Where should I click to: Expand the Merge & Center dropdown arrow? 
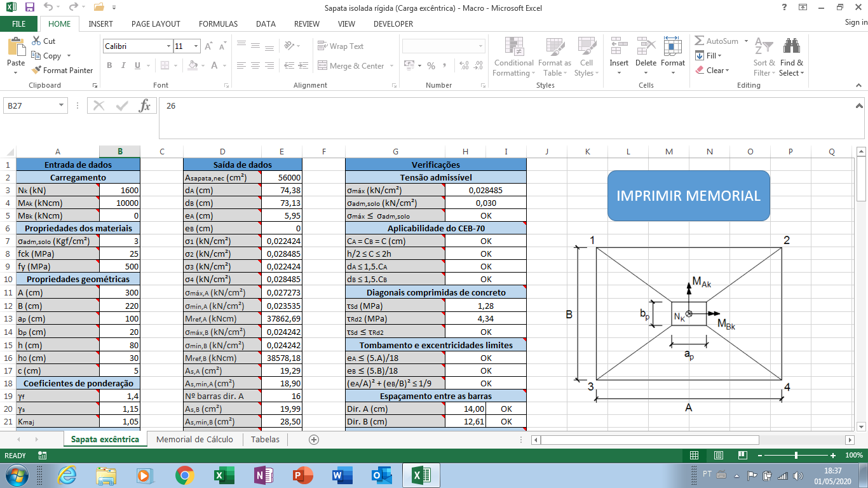pyautogui.click(x=392, y=66)
